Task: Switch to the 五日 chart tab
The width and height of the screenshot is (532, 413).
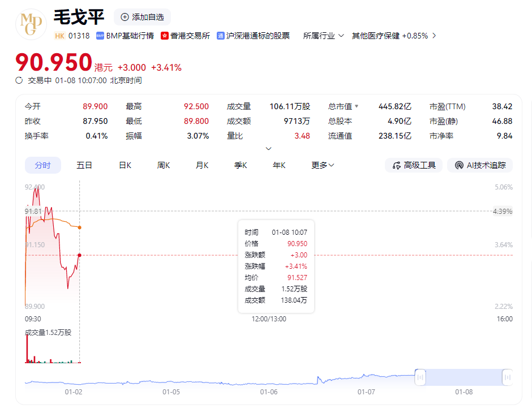Action: click(x=84, y=165)
